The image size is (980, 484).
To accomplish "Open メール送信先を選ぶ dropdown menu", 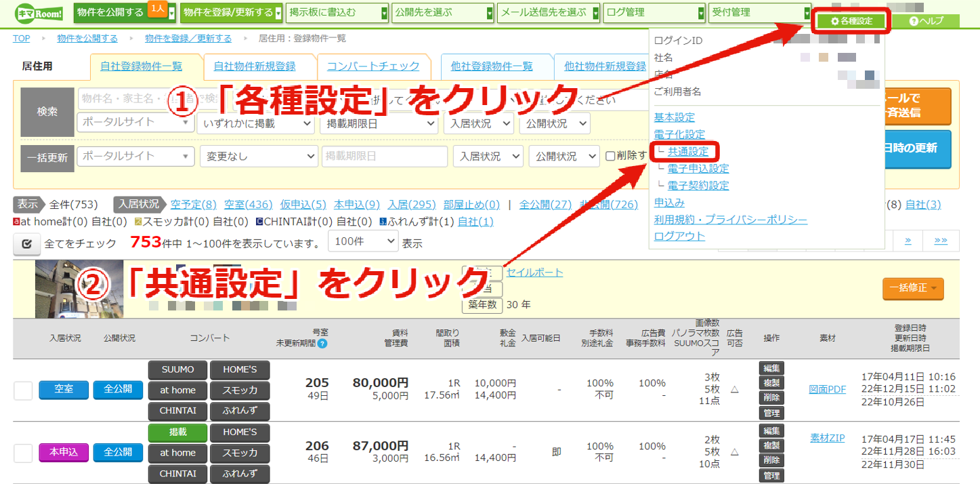I will coord(549,12).
